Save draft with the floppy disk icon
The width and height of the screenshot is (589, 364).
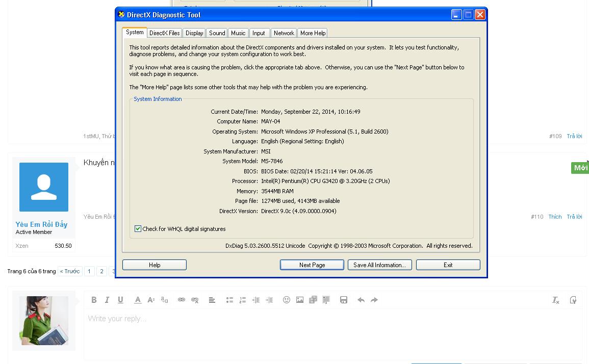344,300
